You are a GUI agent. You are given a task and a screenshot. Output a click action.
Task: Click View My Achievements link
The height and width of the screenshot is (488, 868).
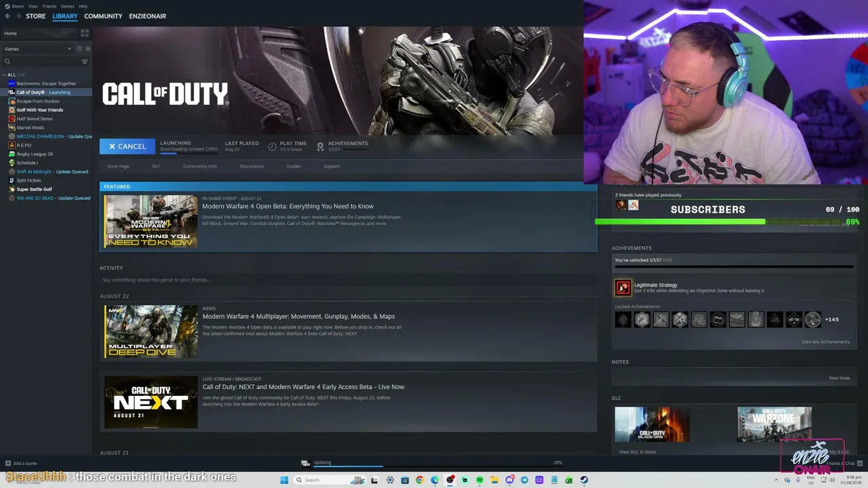(x=825, y=342)
